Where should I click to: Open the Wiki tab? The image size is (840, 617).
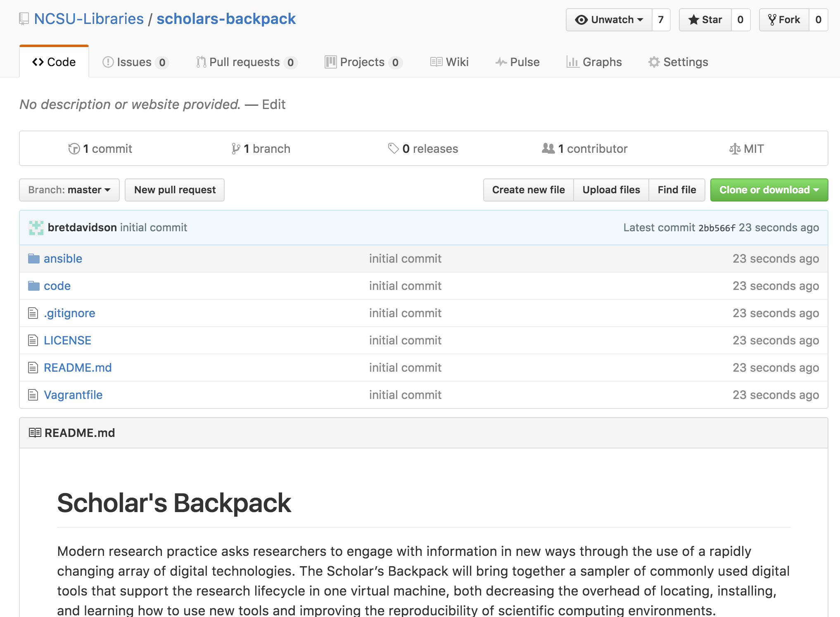click(449, 62)
